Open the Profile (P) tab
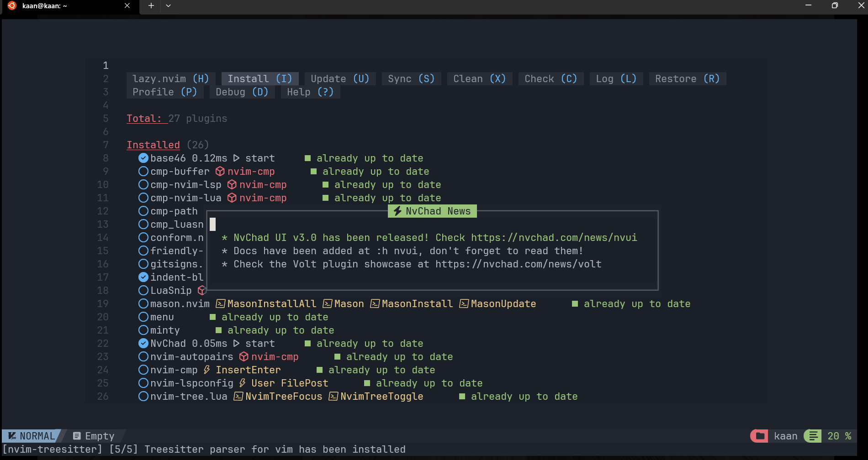This screenshot has width=868, height=460. (164, 92)
